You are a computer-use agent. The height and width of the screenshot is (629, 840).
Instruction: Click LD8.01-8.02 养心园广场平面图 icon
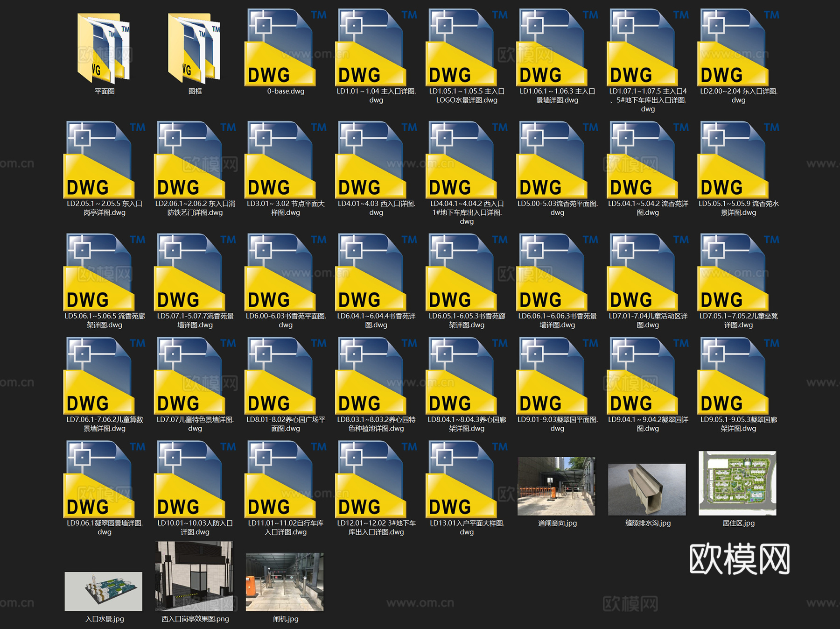click(280, 376)
